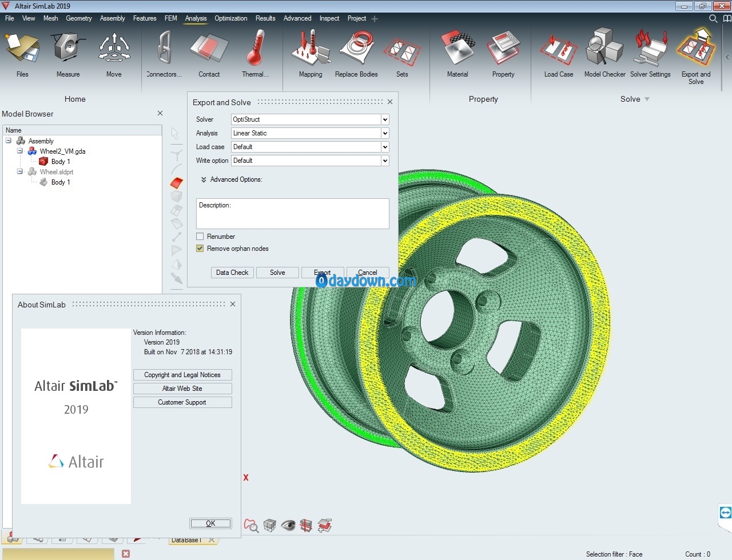
Task: Click the Thermal icon
Action: click(x=255, y=55)
